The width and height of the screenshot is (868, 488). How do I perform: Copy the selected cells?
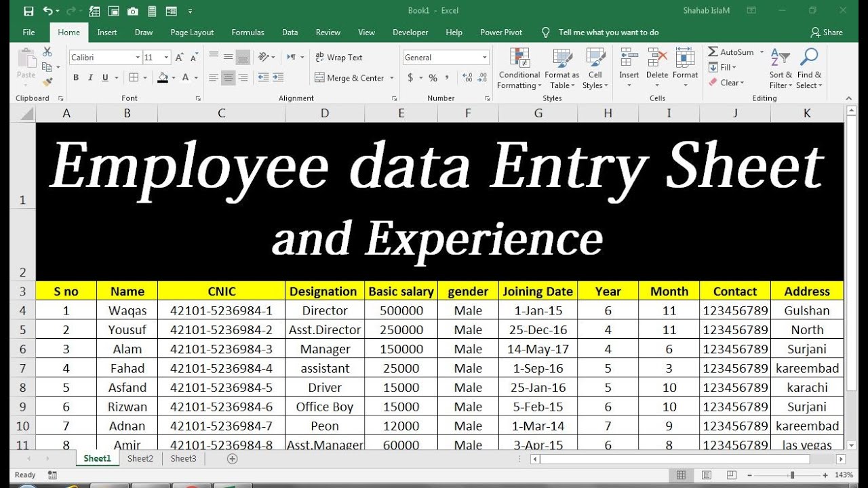click(x=45, y=66)
